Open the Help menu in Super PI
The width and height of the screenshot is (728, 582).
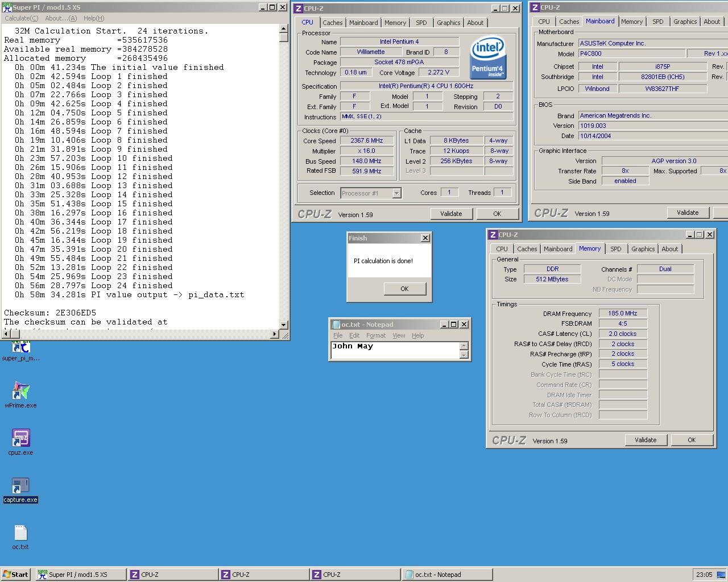click(x=94, y=18)
